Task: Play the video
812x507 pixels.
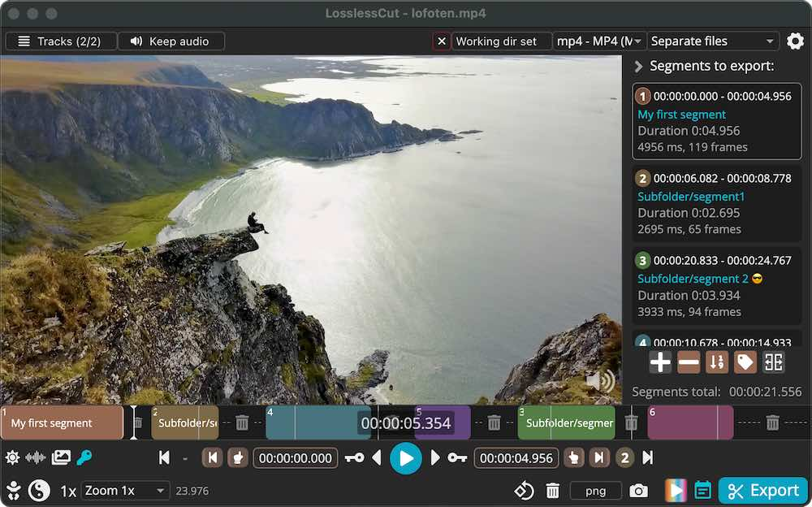Action: tap(406, 457)
